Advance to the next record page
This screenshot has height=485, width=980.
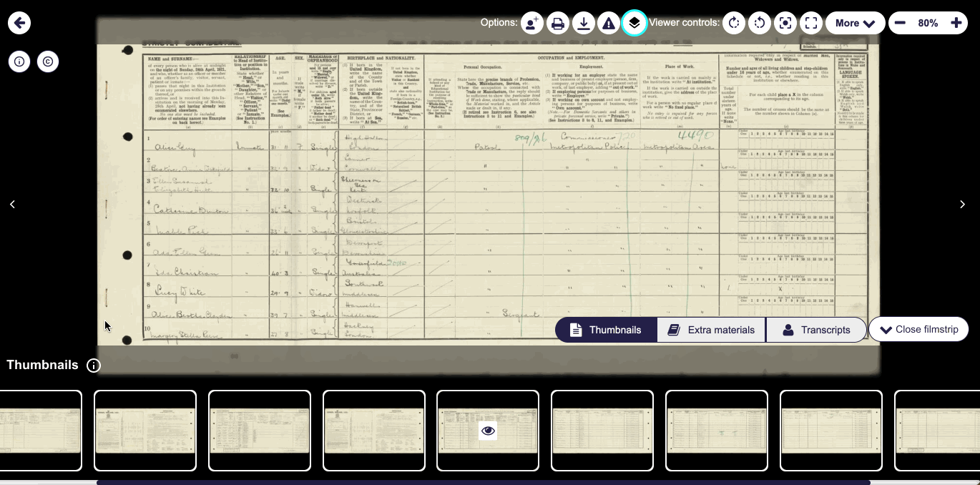[x=962, y=204]
